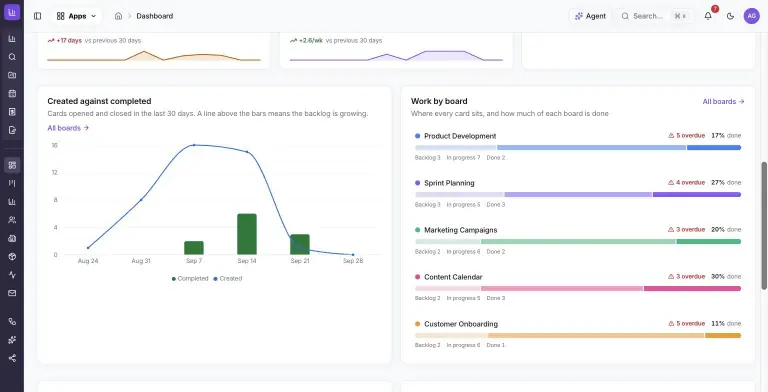Click '30% done' on Content Calendar

(x=726, y=277)
